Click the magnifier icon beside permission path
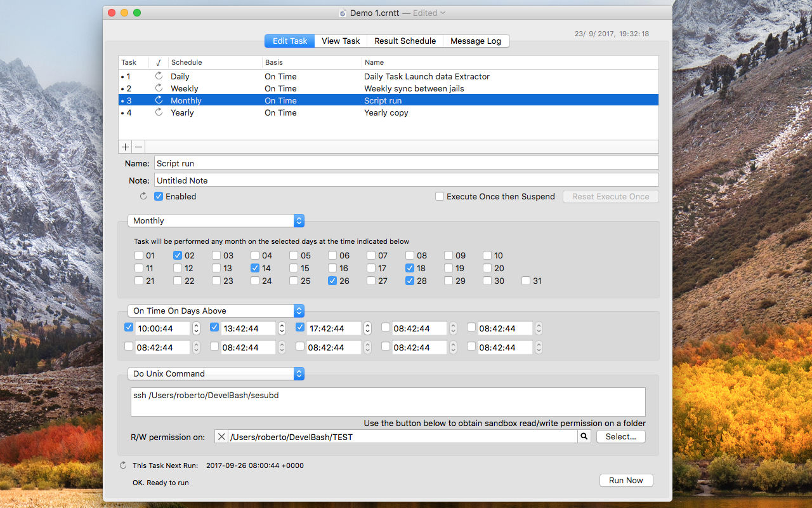This screenshot has height=508, width=812. pyautogui.click(x=584, y=436)
